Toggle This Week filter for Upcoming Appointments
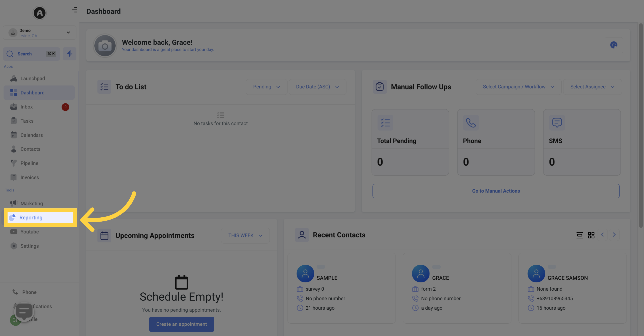 pos(245,235)
